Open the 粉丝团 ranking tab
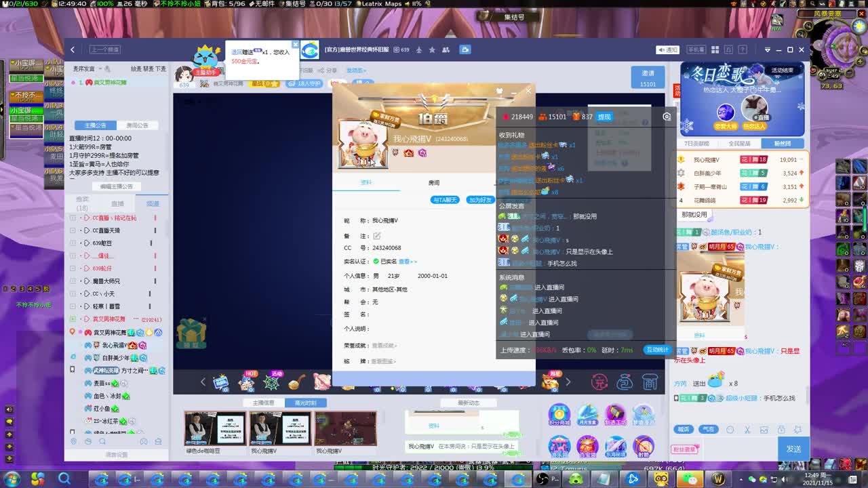Image resolution: width=868 pixels, height=488 pixels. tap(782, 144)
